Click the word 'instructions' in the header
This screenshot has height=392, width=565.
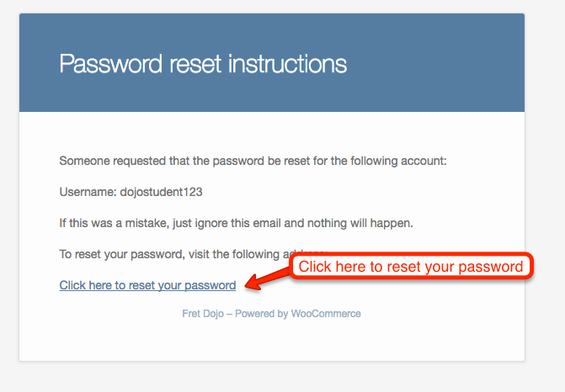click(287, 64)
